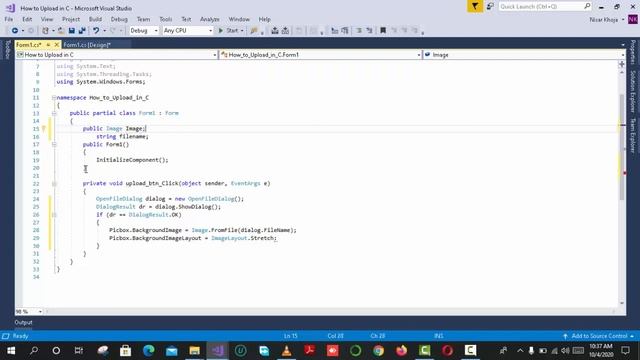Click the taskbar Search magnifier icon
640x360 pixels.
34,351
